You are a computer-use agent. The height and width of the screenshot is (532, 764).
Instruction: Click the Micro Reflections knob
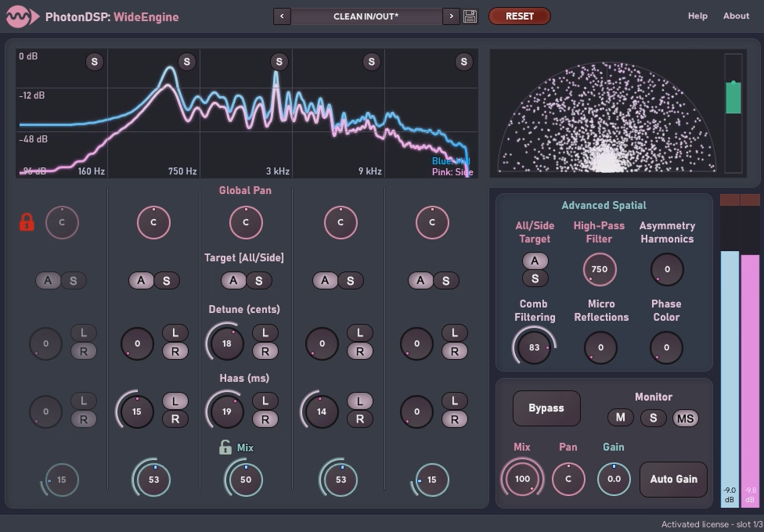[x=600, y=347]
